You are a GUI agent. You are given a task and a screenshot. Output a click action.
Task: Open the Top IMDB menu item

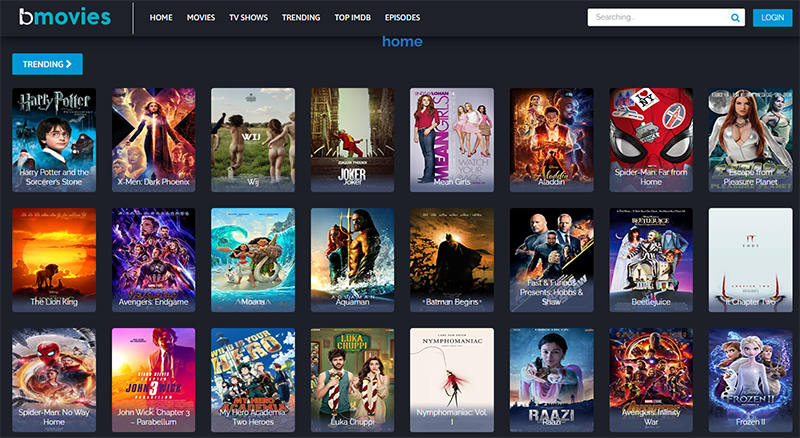pyautogui.click(x=353, y=17)
